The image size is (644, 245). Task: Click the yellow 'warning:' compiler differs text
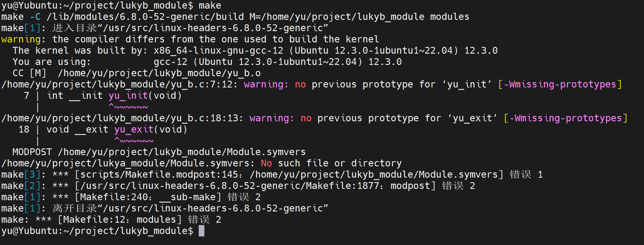click(23, 39)
